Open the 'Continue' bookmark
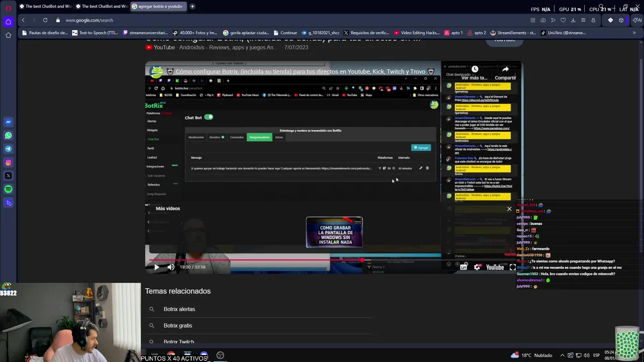644x362 pixels. tap(285, 33)
